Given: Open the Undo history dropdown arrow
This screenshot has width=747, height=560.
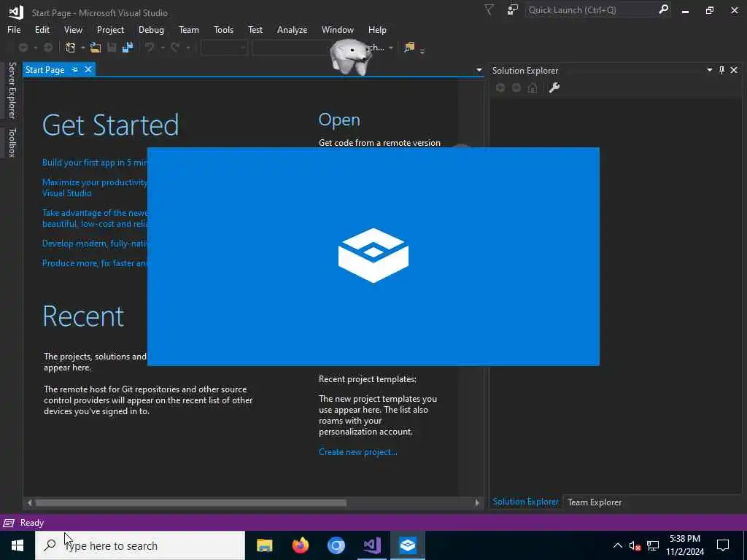Looking at the screenshot, I should 163,47.
